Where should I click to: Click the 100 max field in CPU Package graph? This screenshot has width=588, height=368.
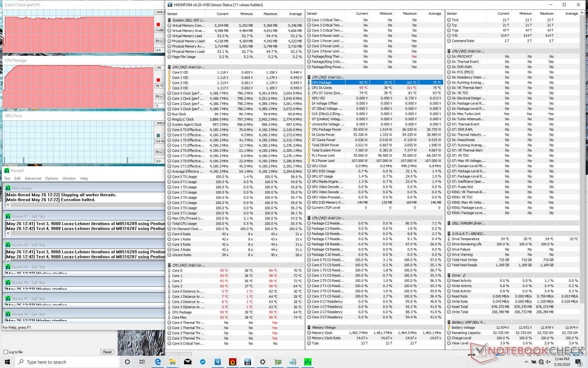point(160,68)
